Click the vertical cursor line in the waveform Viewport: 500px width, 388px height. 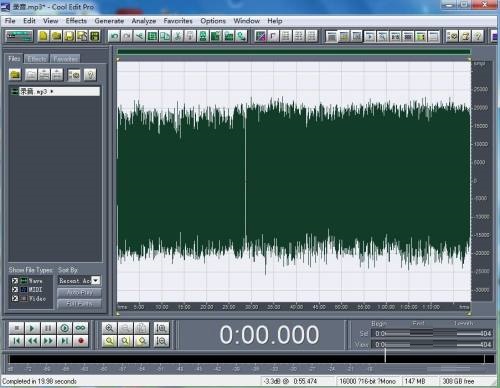coord(246,182)
